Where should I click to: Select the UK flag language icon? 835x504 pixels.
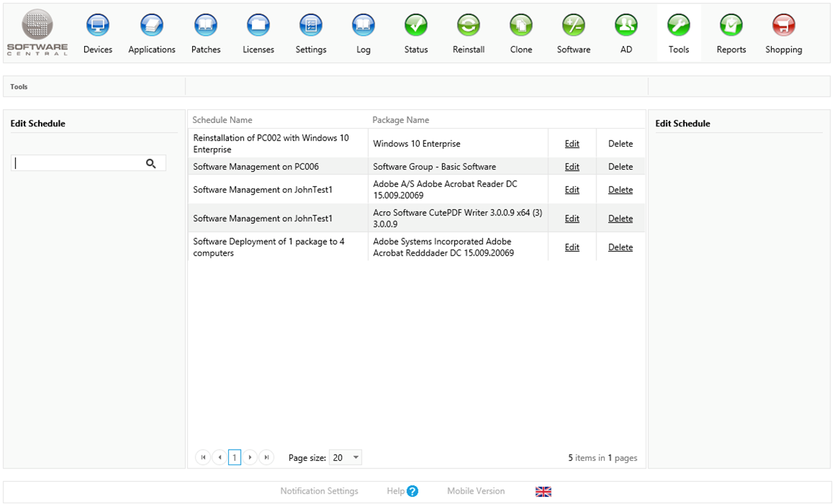543,491
